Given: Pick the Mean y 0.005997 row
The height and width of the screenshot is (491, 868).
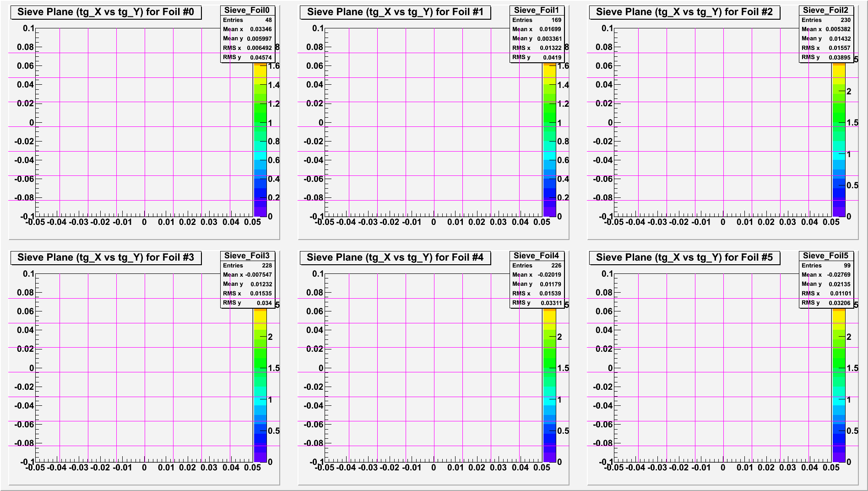Looking at the screenshot, I should [x=247, y=38].
